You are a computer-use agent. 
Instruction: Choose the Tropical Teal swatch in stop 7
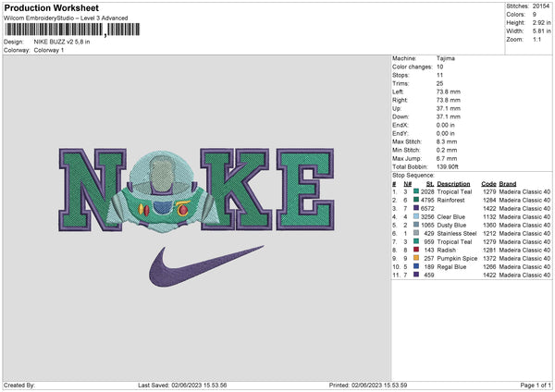[x=416, y=241]
